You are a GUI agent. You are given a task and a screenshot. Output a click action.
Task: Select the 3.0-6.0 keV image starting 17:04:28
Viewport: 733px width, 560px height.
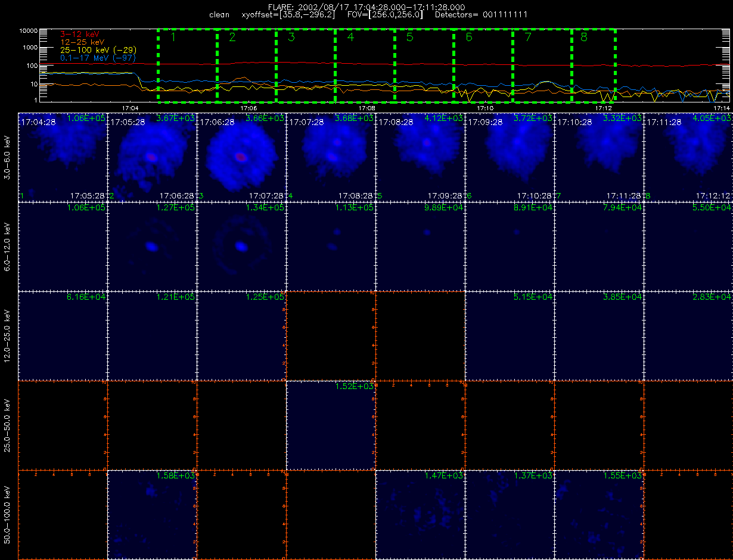click(63, 157)
